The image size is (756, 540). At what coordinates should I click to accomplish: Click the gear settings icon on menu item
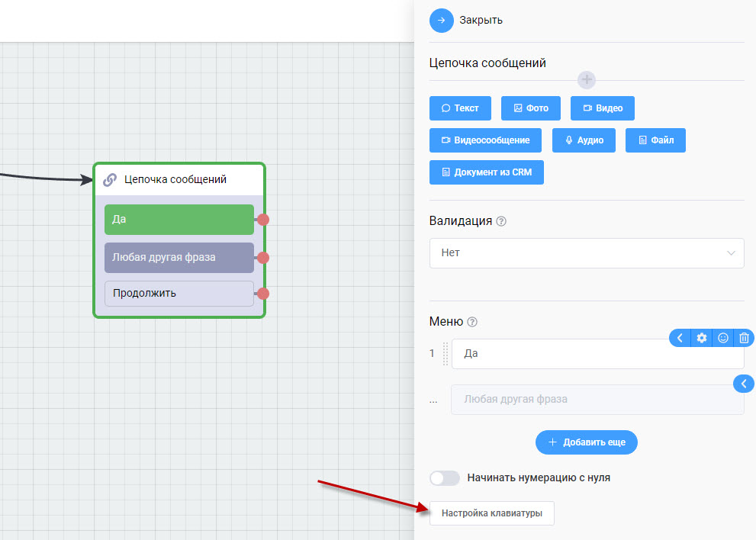(702, 338)
